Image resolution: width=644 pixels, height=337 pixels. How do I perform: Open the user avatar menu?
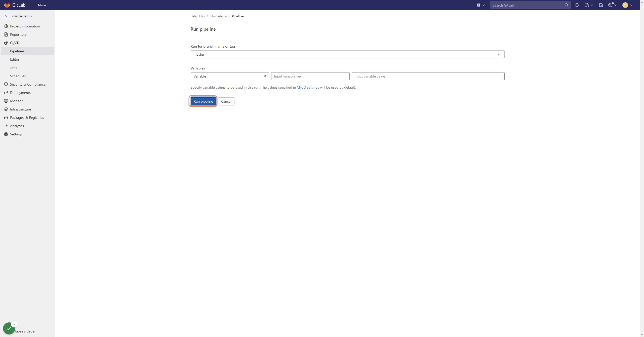(x=627, y=5)
